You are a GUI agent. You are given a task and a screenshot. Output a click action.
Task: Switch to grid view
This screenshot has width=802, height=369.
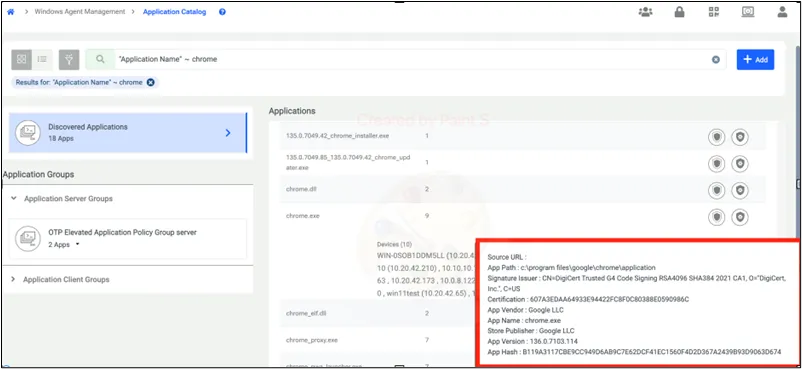coord(21,60)
